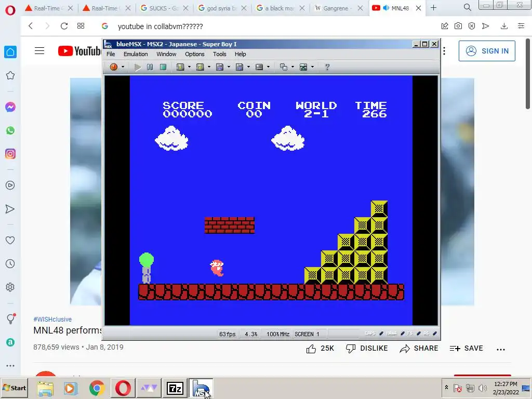Expand the cartridge slot 1 dropdown
532x399 pixels.
pyautogui.click(x=189, y=67)
